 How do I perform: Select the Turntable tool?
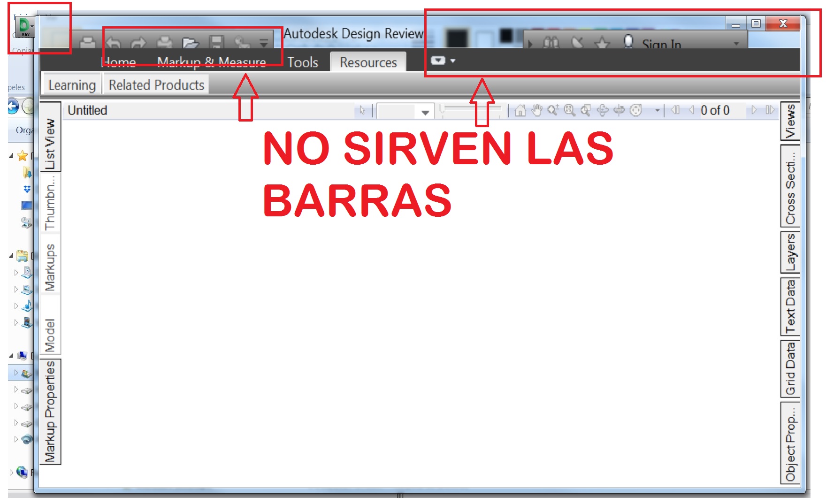pyautogui.click(x=619, y=110)
